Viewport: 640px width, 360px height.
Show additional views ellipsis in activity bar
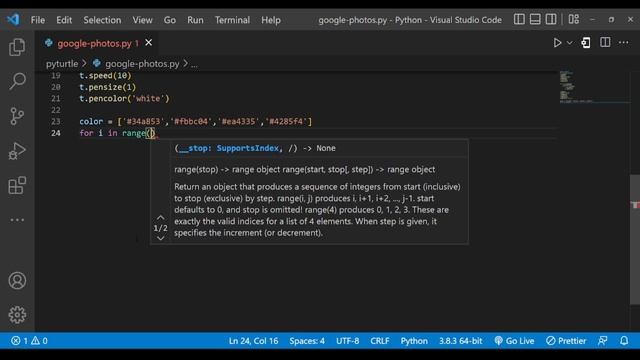[x=17, y=220]
